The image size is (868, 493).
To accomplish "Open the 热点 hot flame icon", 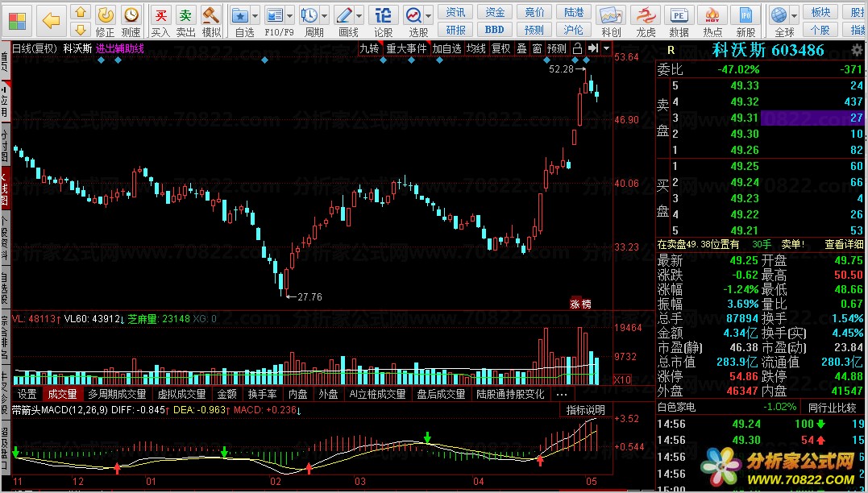I will (712, 15).
